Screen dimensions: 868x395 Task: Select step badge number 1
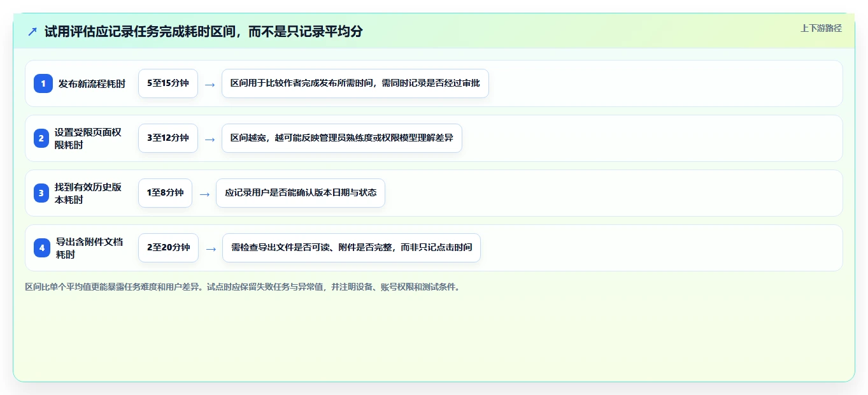click(43, 83)
